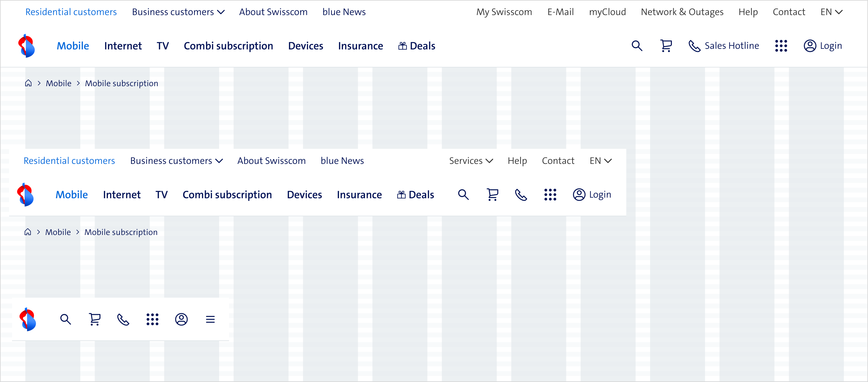This screenshot has width=868, height=382.
Task: Open the shopping cart in the top header
Action: pyautogui.click(x=666, y=46)
